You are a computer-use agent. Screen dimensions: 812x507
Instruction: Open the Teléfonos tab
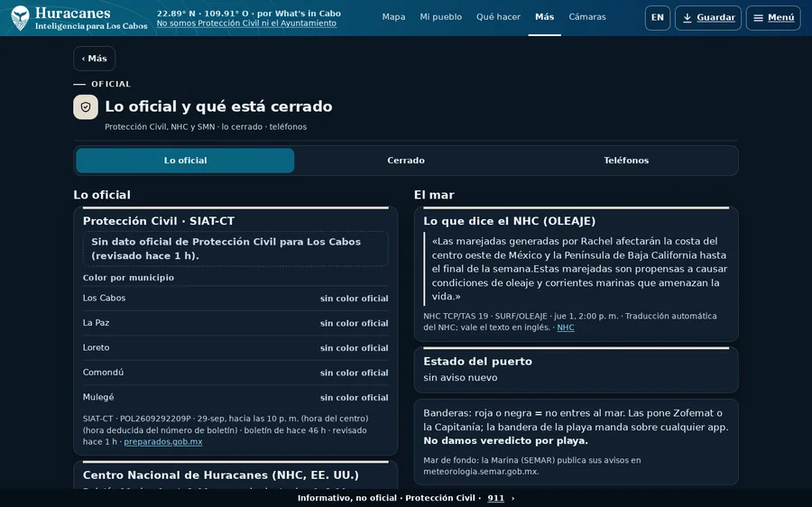[626, 161]
